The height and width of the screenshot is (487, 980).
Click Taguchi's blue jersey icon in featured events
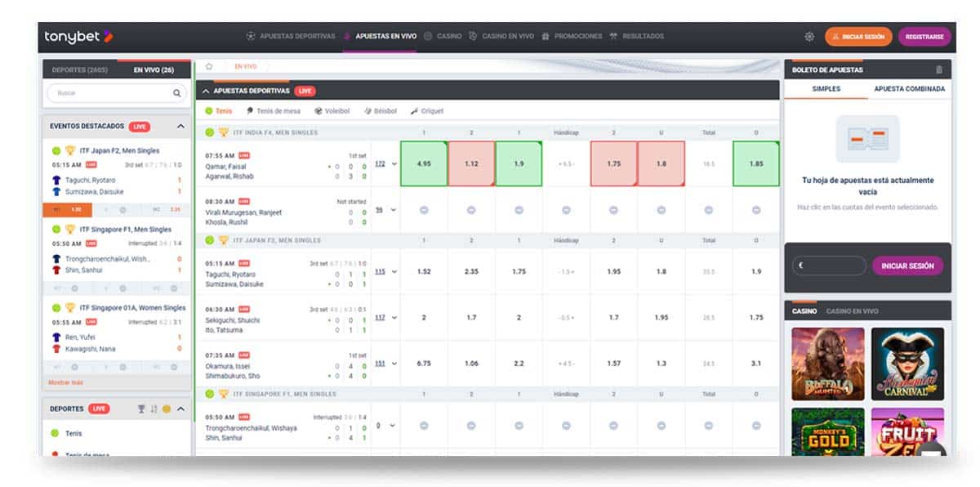coord(56,180)
